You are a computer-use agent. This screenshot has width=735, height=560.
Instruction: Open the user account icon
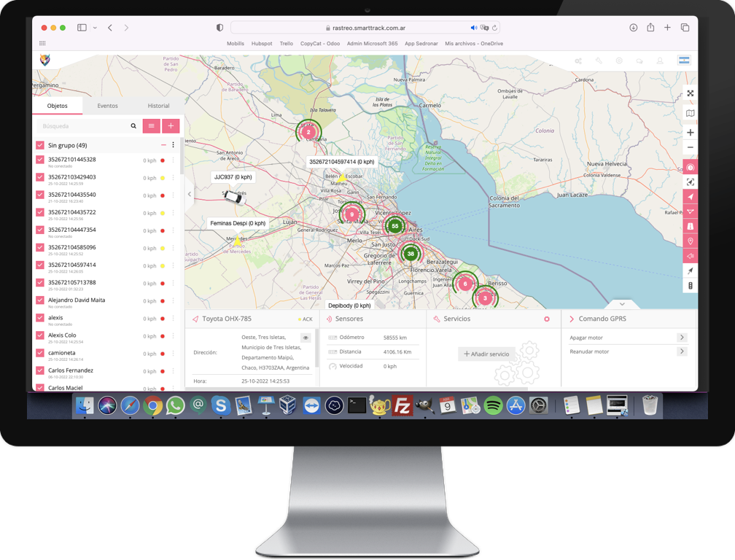(659, 60)
